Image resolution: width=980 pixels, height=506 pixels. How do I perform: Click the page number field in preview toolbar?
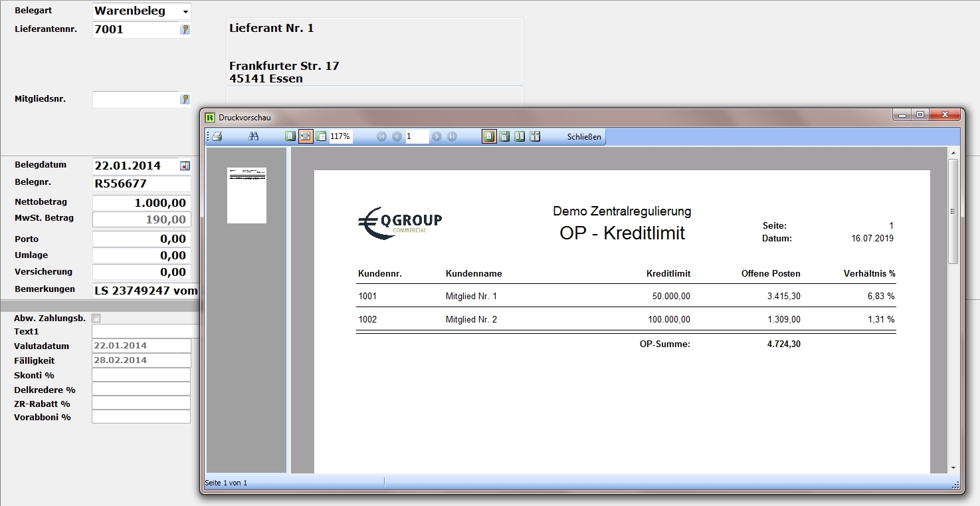(417, 136)
